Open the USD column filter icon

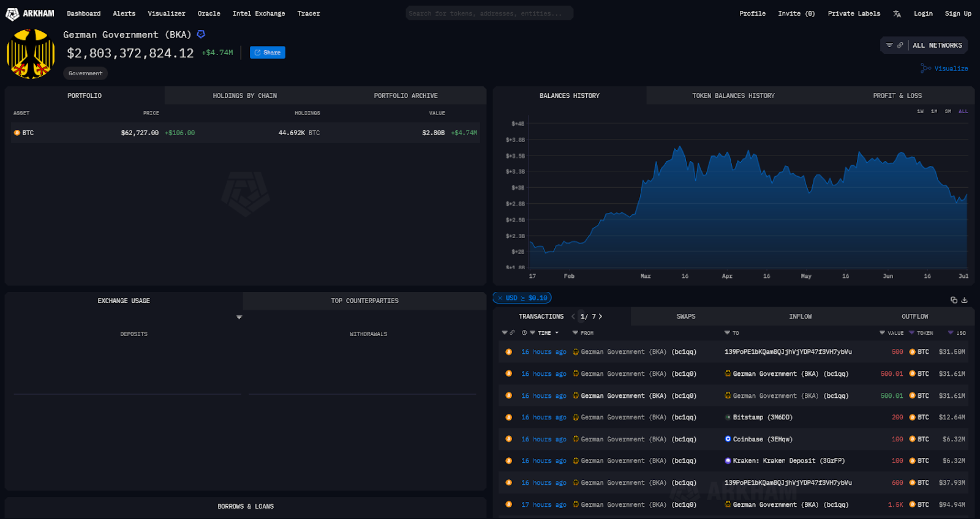(x=951, y=333)
